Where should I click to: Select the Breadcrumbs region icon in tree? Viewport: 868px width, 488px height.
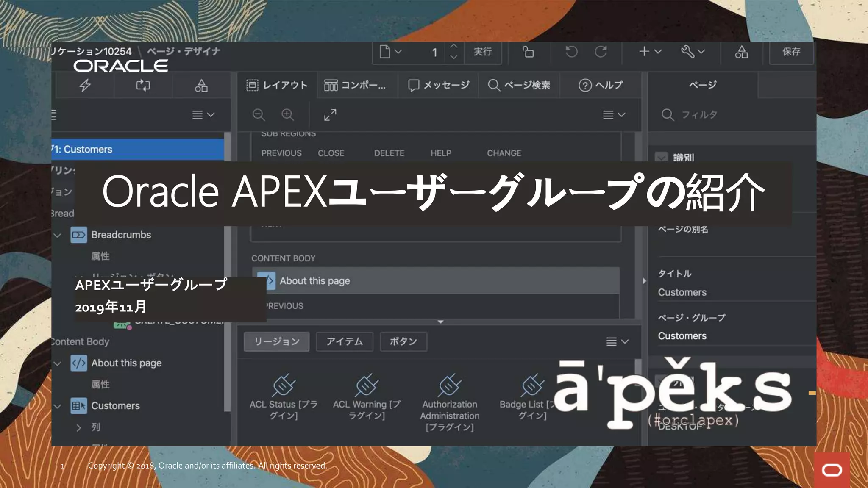pos(78,235)
